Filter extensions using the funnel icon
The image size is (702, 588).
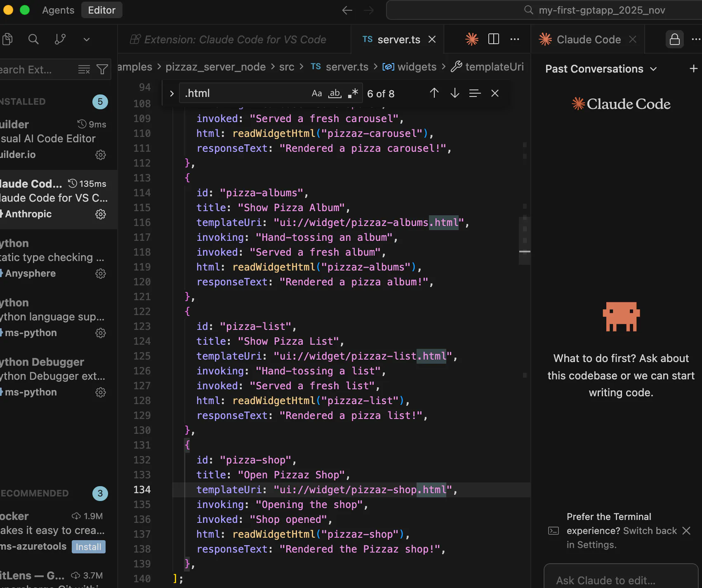(x=102, y=69)
